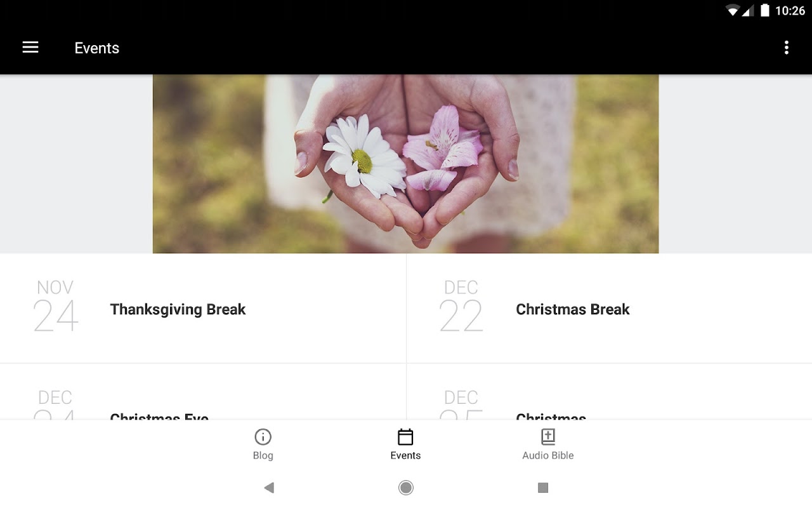Image resolution: width=812 pixels, height=508 pixels.
Task: Open the Christmas Eve event
Action: 203,392
